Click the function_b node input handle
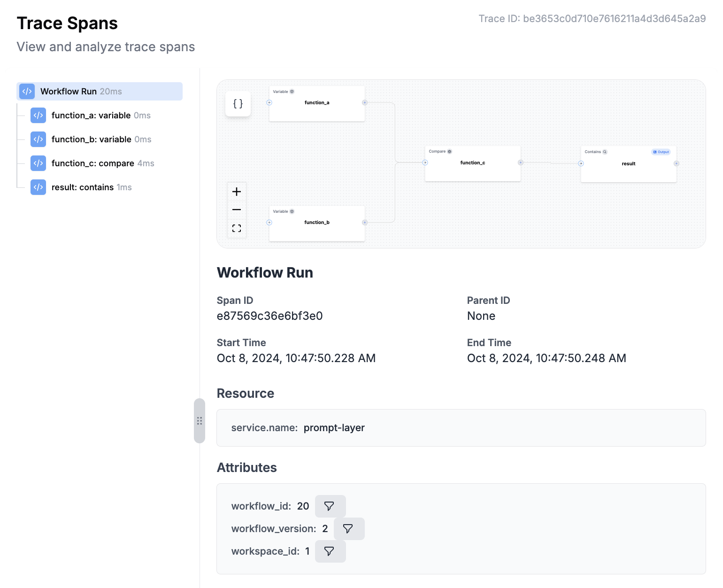Viewport: 723px width, 588px height. pos(269,223)
